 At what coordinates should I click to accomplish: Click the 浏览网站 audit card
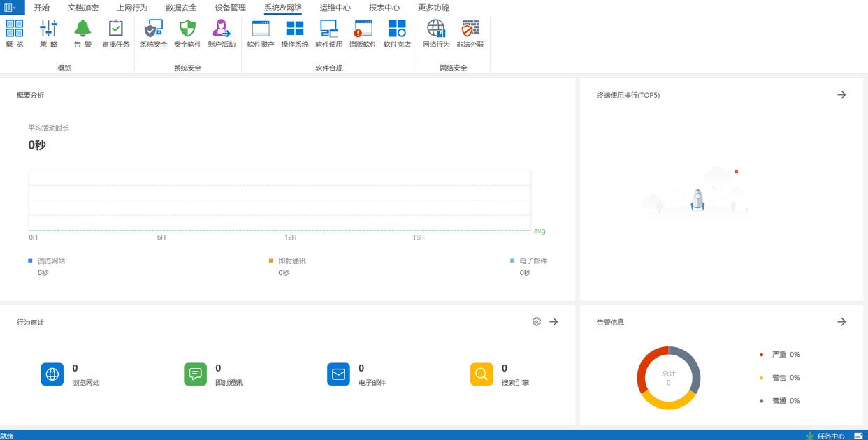click(52, 374)
